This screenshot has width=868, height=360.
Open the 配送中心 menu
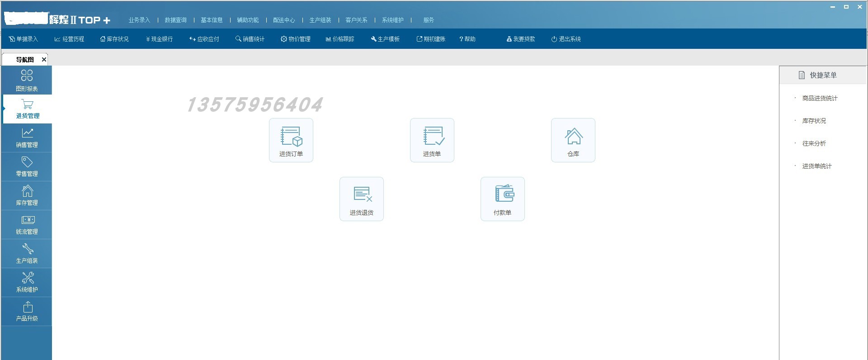pyautogui.click(x=284, y=20)
